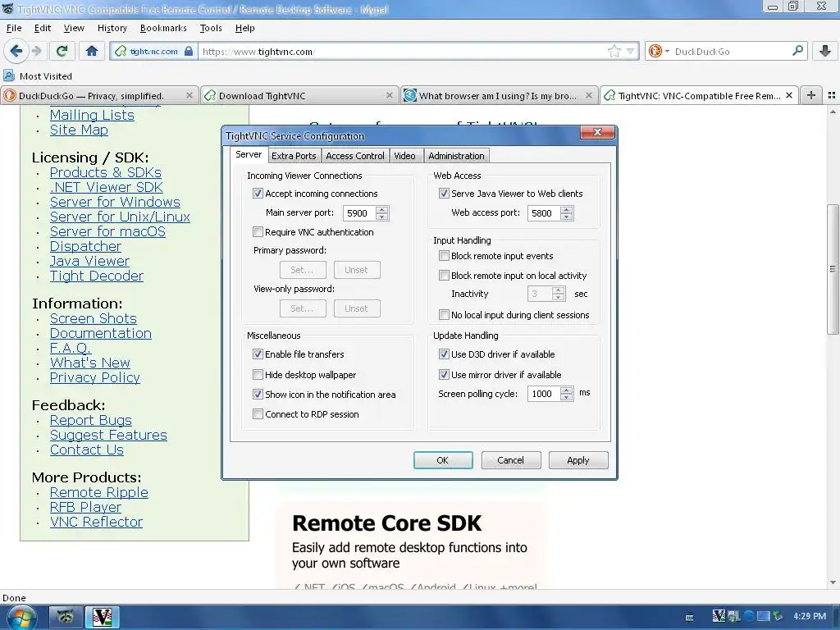Check Hide desktop wallpaper
Image resolution: width=840 pixels, height=630 pixels.
click(258, 374)
